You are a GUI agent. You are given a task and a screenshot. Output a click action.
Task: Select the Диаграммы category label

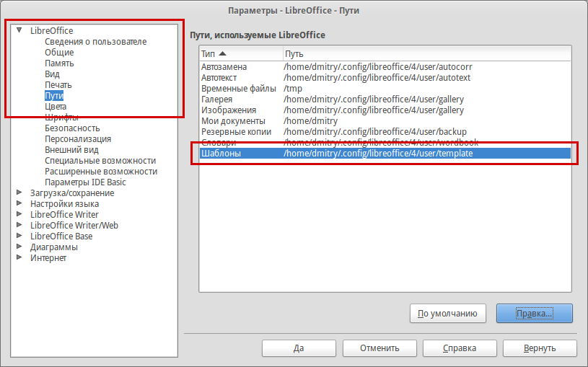54,247
